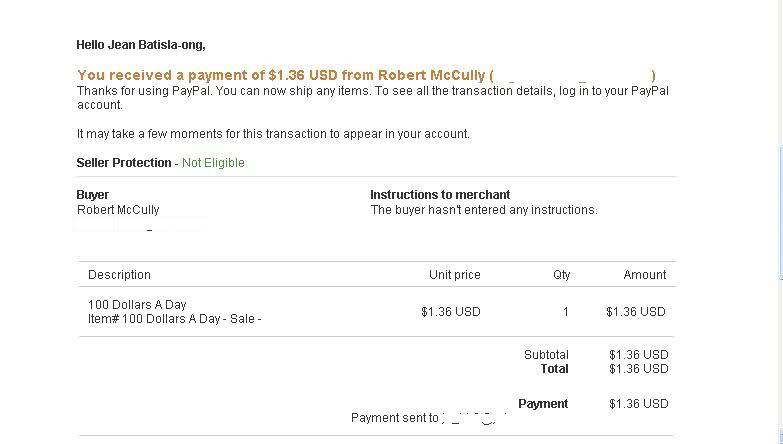This screenshot has height=444, width=783.
Task: Click the Unit price column header
Action: [454, 275]
